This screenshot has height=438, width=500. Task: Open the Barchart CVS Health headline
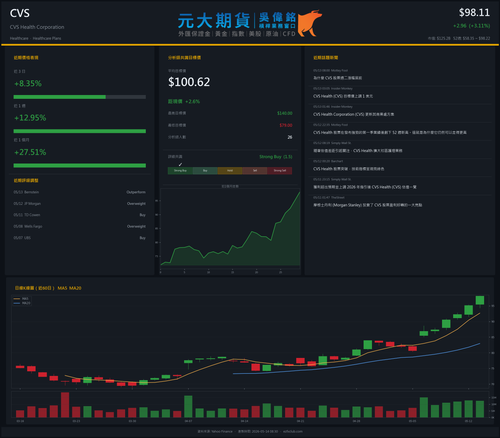[x=348, y=169]
